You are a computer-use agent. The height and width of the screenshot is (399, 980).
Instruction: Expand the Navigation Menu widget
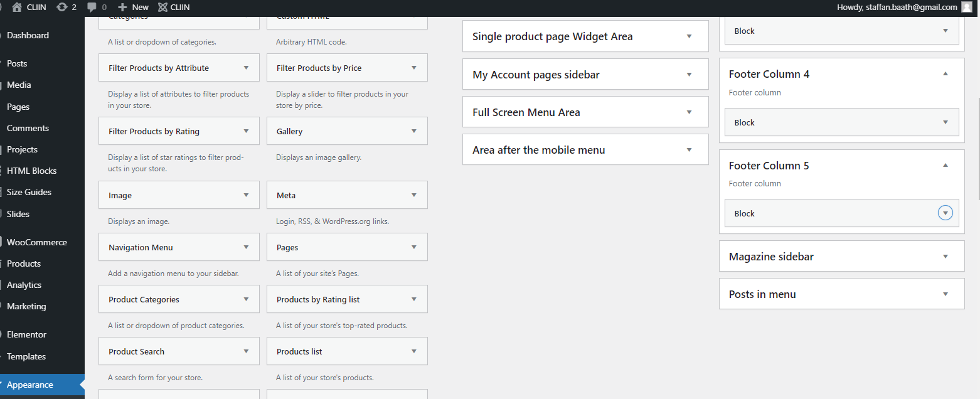[x=246, y=247]
